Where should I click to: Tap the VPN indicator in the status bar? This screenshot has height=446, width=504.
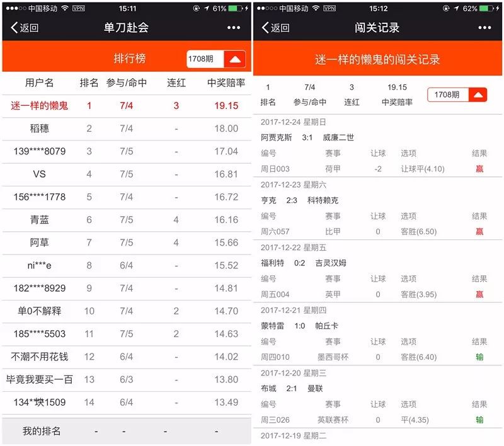coord(79,9)
